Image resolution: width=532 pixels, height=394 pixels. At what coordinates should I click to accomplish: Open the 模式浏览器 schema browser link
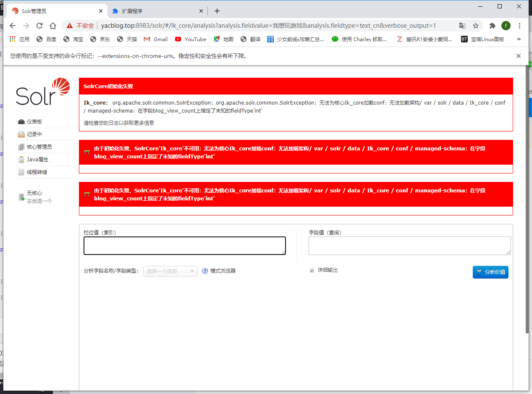(223, 271)
